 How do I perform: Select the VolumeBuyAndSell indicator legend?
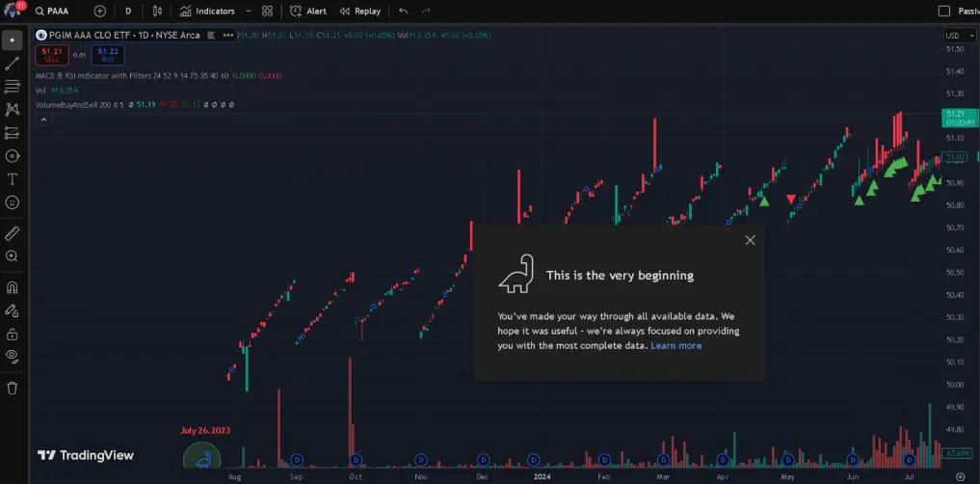[79, 104]
